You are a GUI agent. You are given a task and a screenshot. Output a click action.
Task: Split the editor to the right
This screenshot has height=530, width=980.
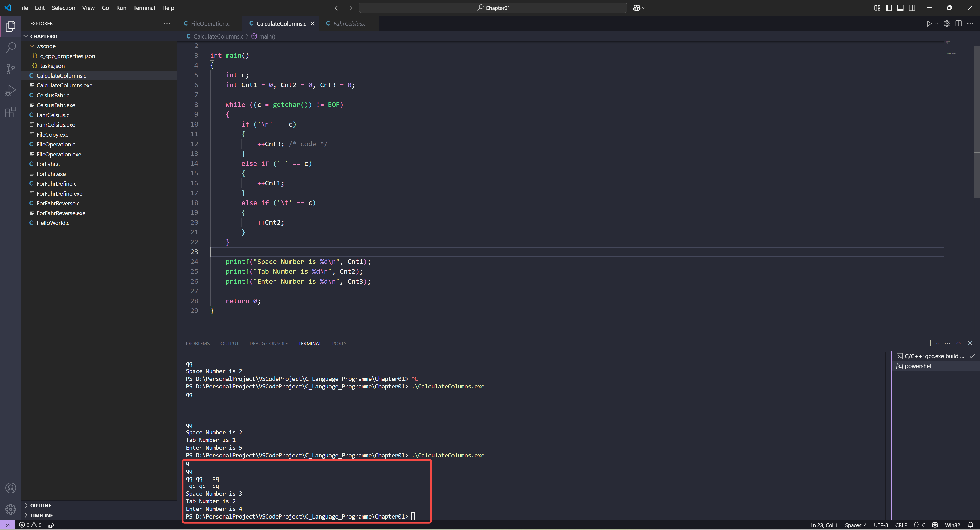958,23
